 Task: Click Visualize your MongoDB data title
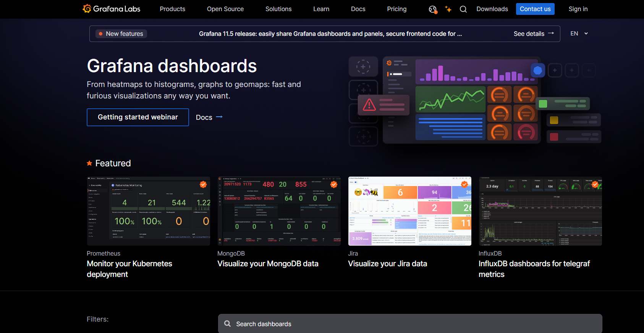click(268, 264)
